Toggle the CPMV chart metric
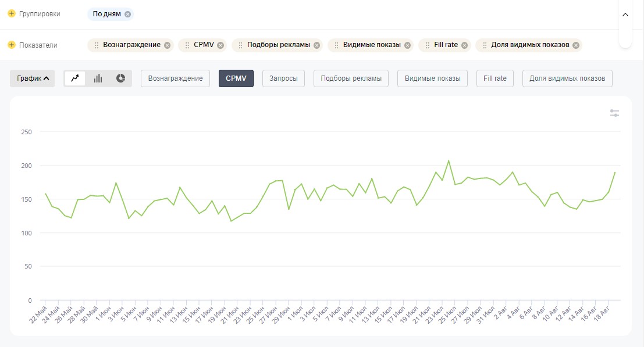Viewport: 644px width, 347px height. click(x=236, y=78)
